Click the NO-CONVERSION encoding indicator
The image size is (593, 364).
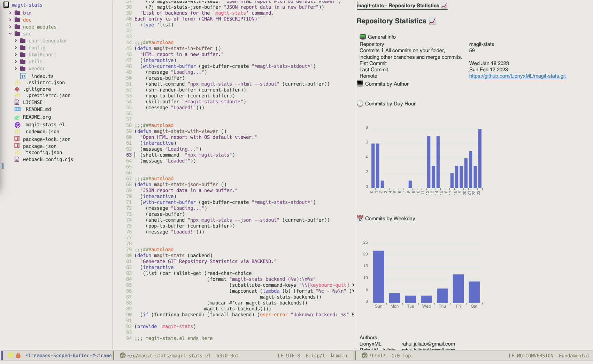(x=535, y=356)
